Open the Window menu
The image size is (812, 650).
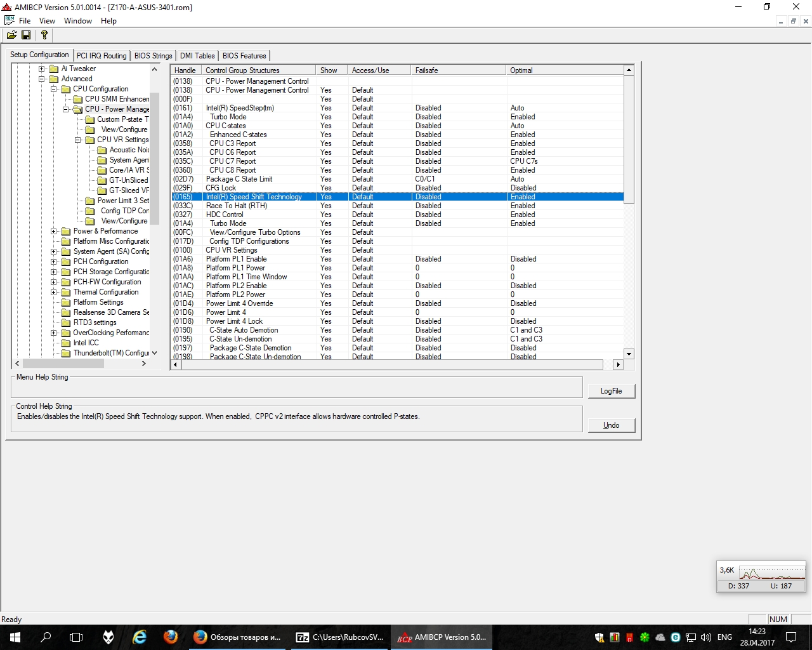click(x=78, y=21)
